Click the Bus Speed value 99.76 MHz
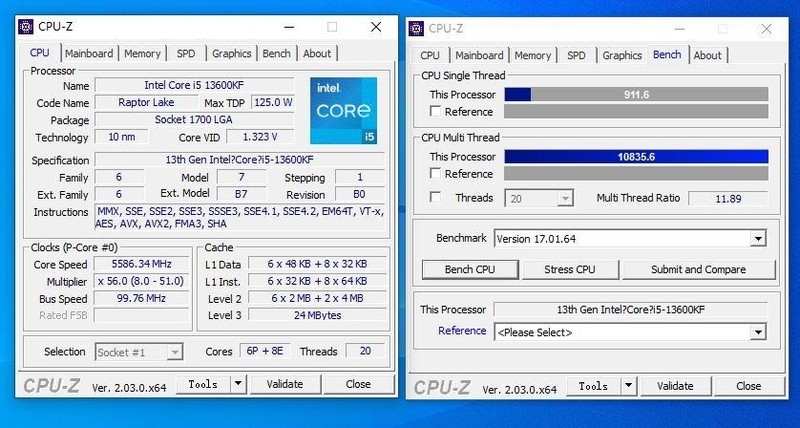The image size is (800, 428). pyautogui.click(x=141, y=298)
